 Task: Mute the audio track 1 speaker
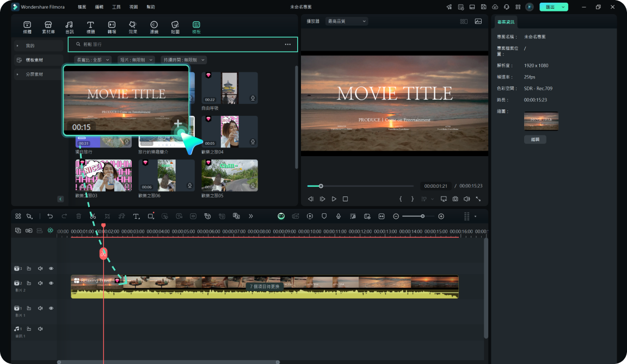coord(40,329)
